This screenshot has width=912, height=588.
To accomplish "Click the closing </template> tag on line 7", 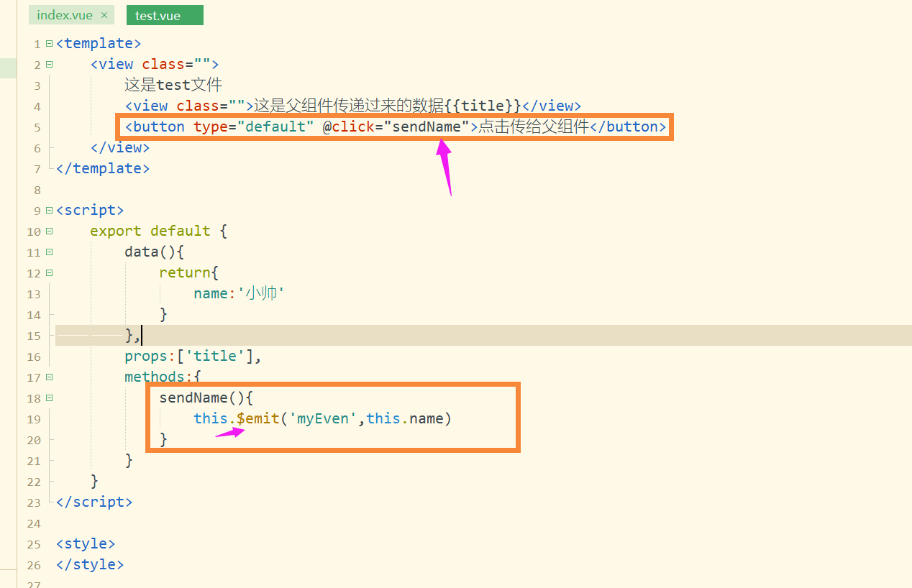I will tap(103, 168).
